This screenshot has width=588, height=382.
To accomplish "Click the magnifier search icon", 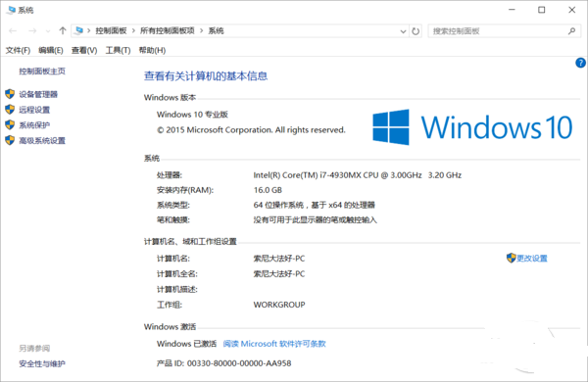I will coord(572,31).
